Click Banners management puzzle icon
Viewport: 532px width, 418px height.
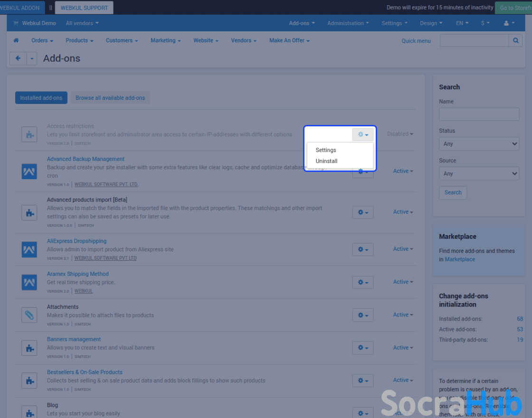29,348
